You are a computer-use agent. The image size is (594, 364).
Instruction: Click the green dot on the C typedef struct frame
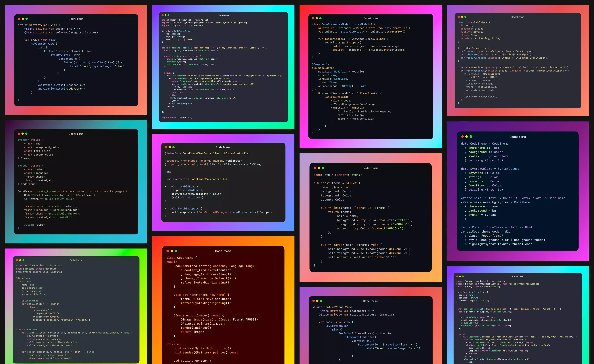27,133
